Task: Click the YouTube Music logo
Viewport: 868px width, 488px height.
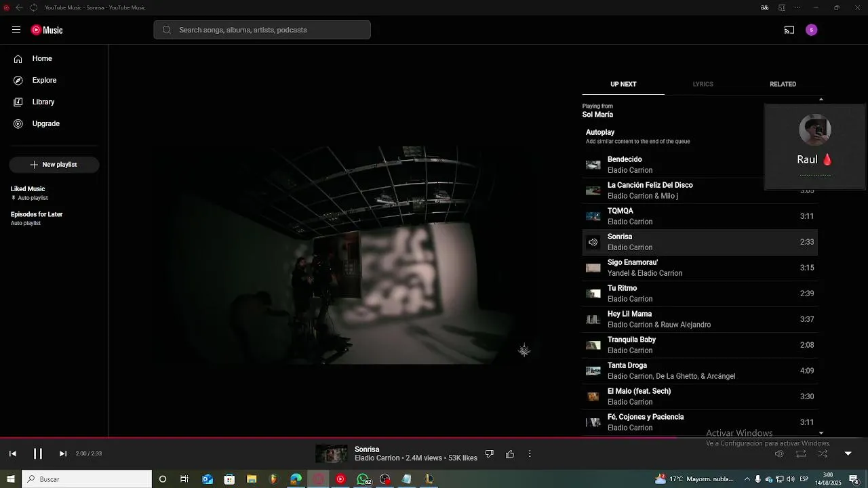Action: (x=47, y=30)
